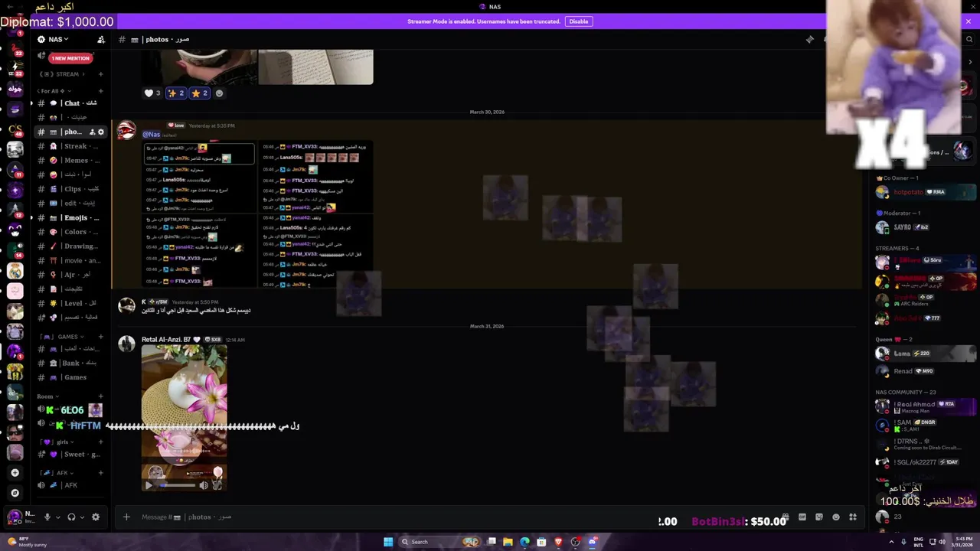Viewport: 980px width, 551px height.
Task: Open File Explorer from the taskbar
Action: 508,542
